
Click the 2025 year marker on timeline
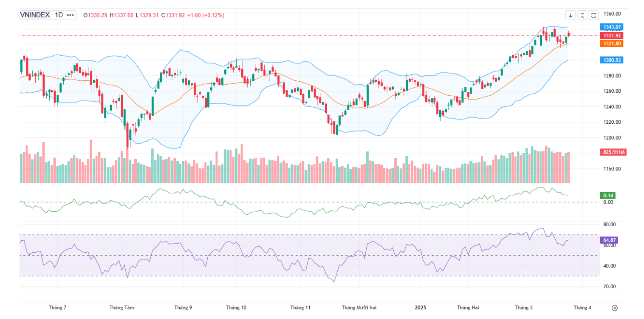coord(421,308)
